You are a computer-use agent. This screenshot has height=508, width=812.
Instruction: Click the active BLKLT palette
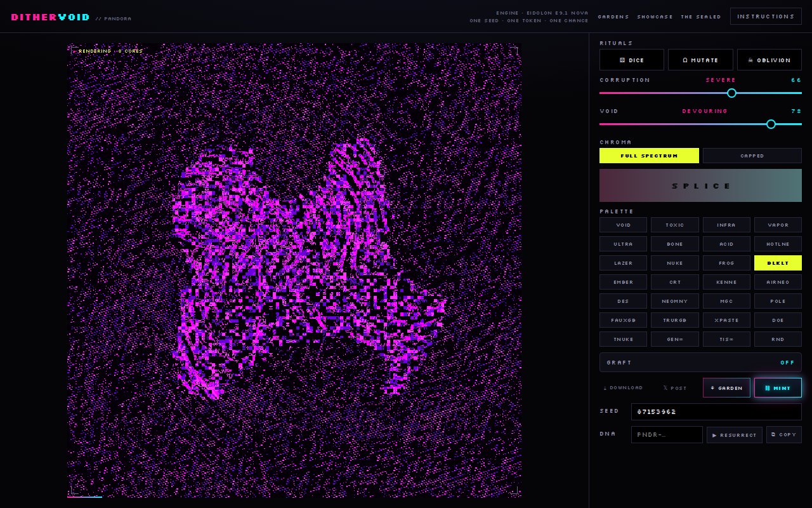click(778, 263)
